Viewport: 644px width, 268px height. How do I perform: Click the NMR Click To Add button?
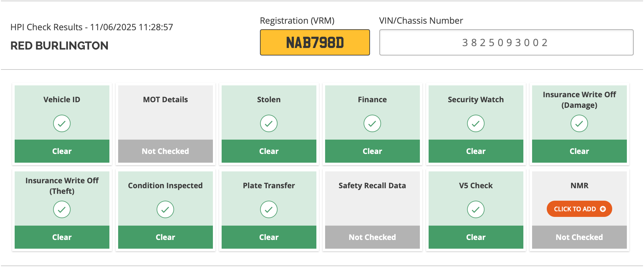579,209
